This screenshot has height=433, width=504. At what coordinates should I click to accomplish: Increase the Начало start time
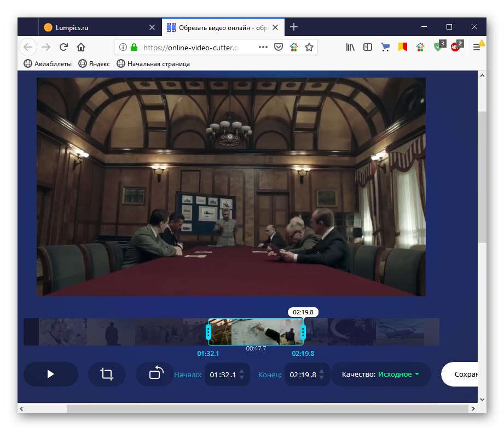point(242,372)
